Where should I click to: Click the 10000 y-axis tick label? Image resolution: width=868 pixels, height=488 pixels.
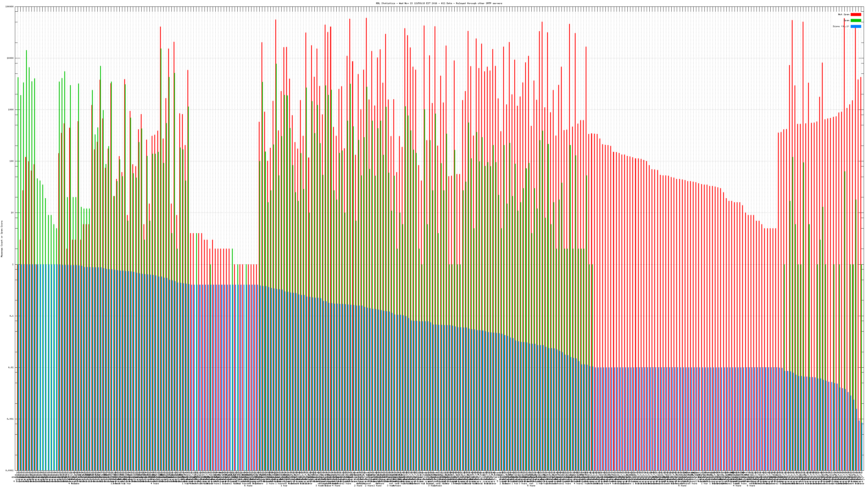(x=11, y=58)
